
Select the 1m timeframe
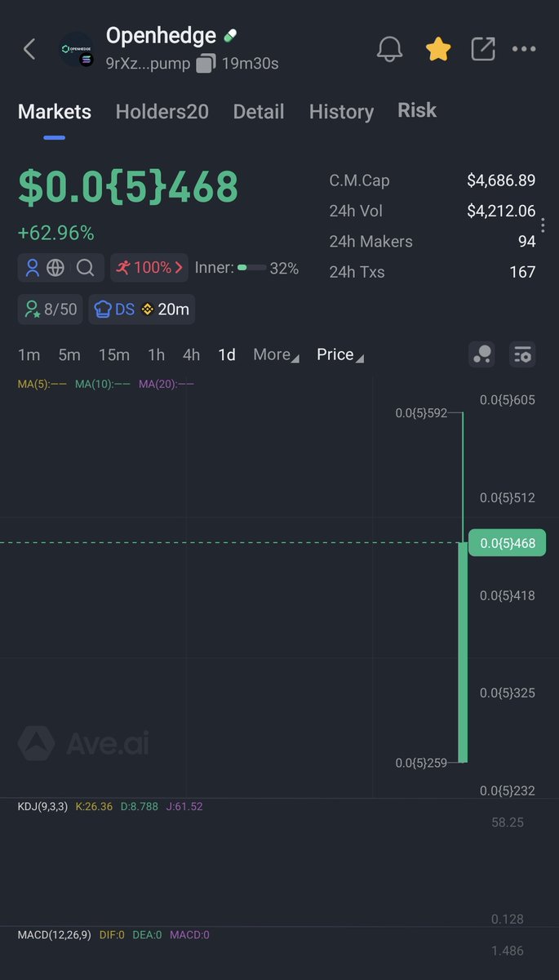pos(29,354)
